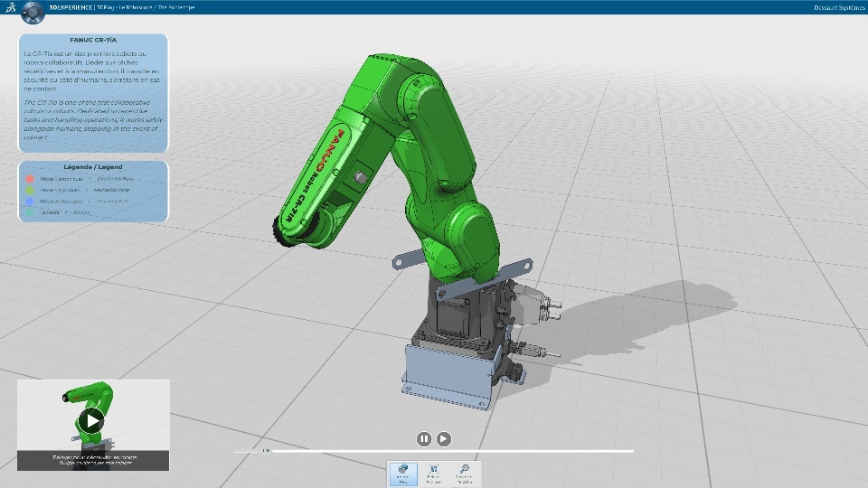This screenshot has height=488, width=868.
Task: Click the blue structural parts legend dot
Action: coord(30,202)
